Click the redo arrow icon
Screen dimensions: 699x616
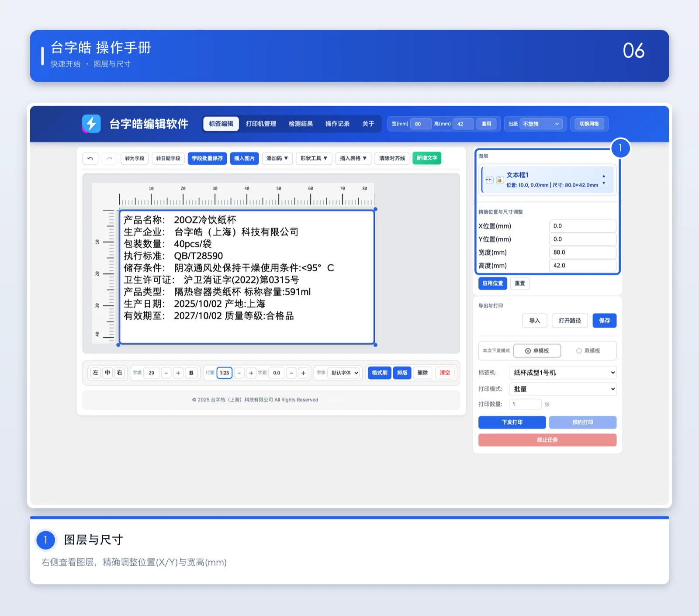pos(110,158)
